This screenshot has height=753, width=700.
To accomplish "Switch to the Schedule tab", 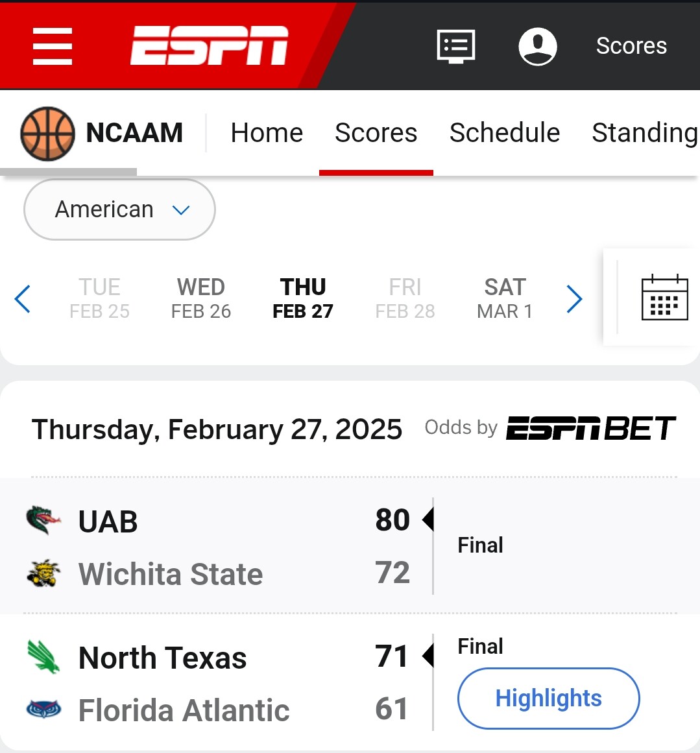I will click(x=504, y=133).
